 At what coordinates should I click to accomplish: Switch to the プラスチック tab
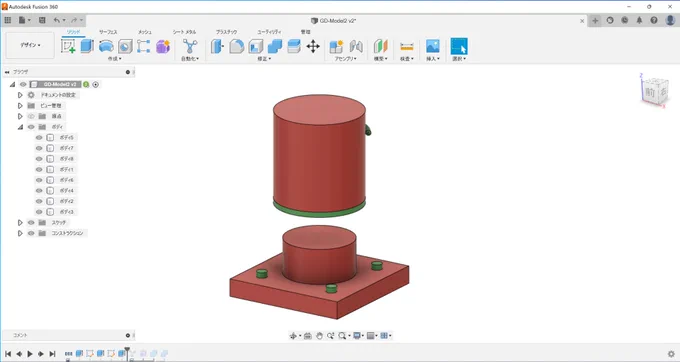click(x=226, y=32)
